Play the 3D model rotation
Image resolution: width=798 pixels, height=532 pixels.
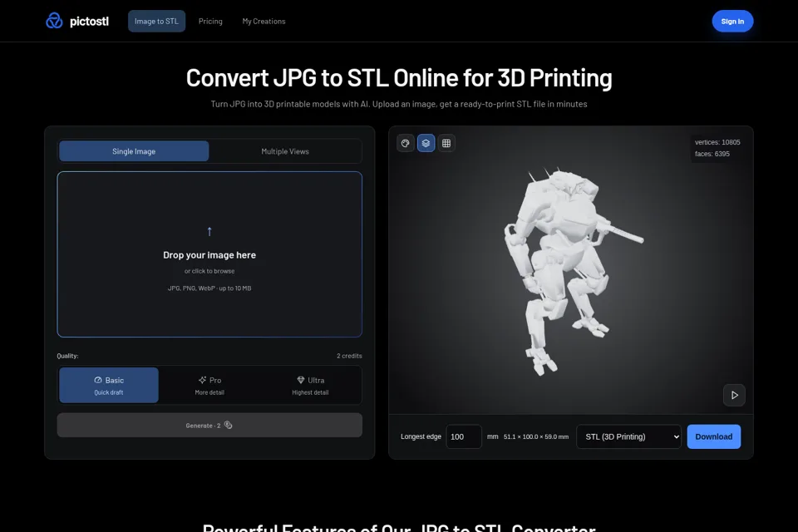(x=734, y=395)
